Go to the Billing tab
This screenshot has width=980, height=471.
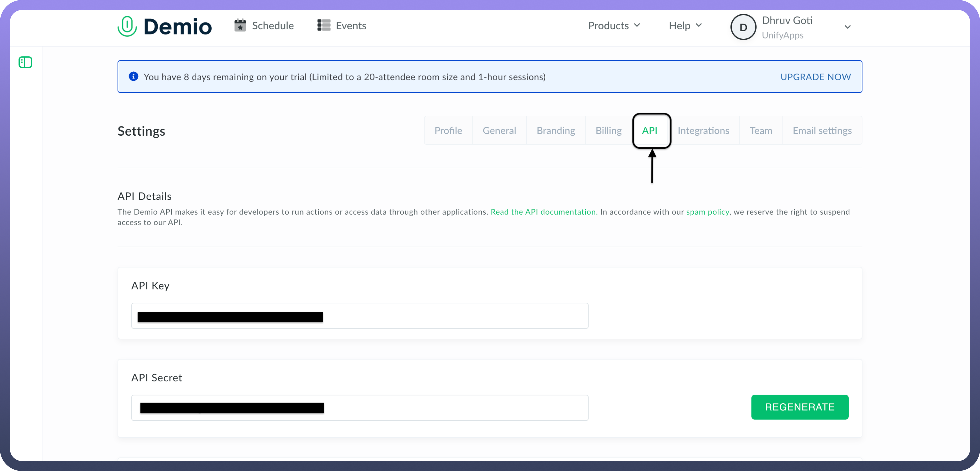pyautogui.click(x=608, y=131)
